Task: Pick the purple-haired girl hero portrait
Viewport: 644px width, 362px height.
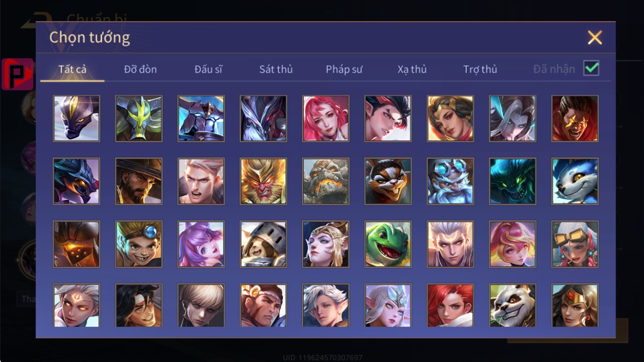Action: point(201,244)
